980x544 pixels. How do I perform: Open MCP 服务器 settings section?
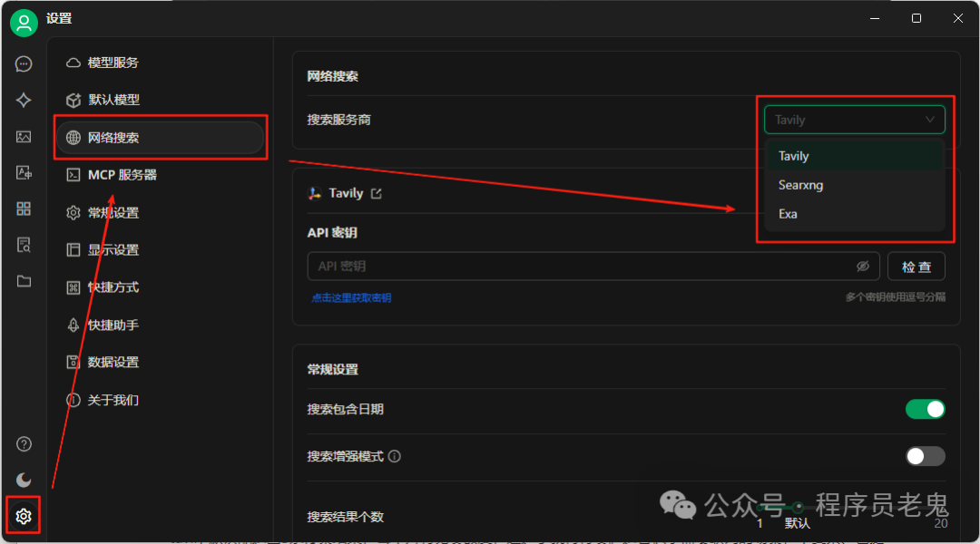[160, 175]
